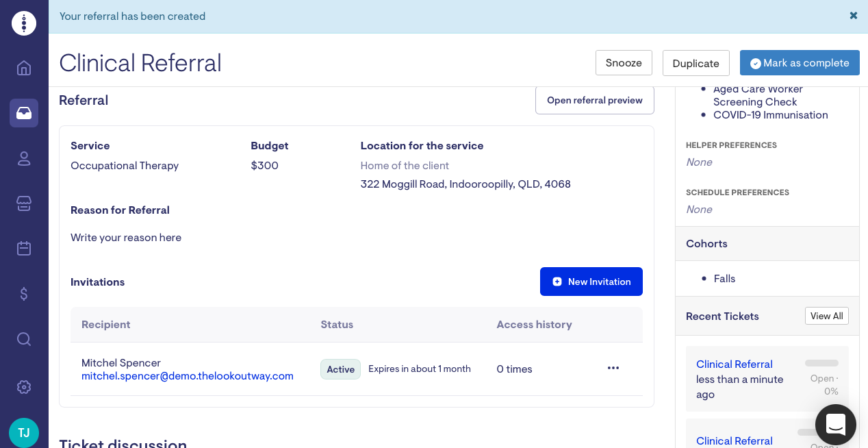868x448 pixels.
Task: Open the Home icon in sidebar
Action: pyautogui.click(x=24, y=68)
